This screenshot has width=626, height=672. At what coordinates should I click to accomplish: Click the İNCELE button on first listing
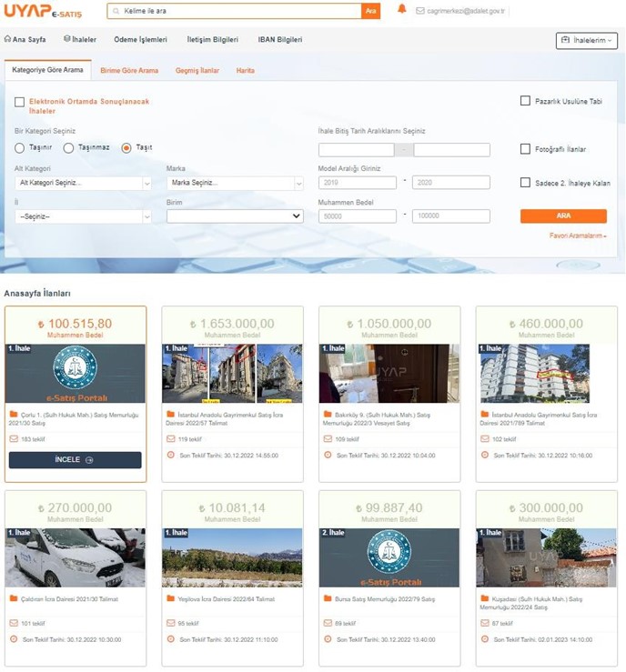[x=75, y=460]
